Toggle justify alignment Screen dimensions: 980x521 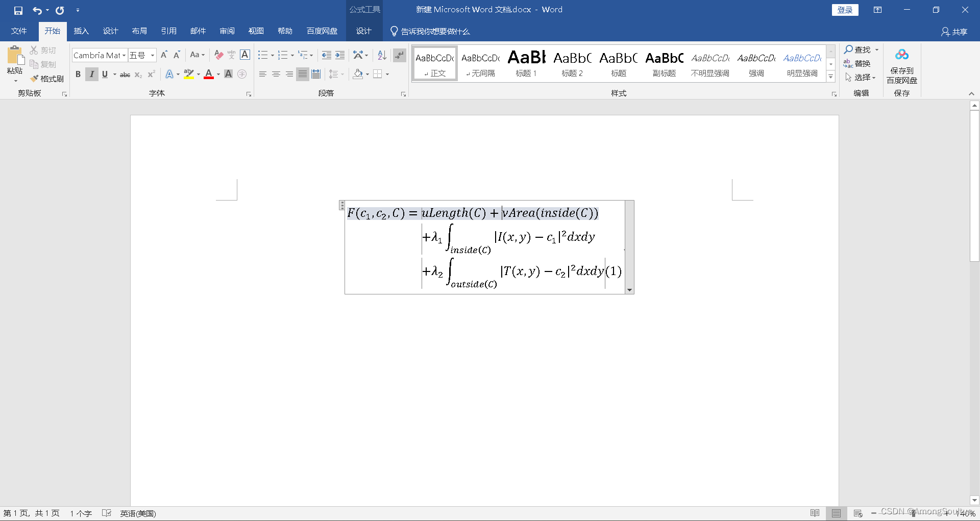point(303,74)
